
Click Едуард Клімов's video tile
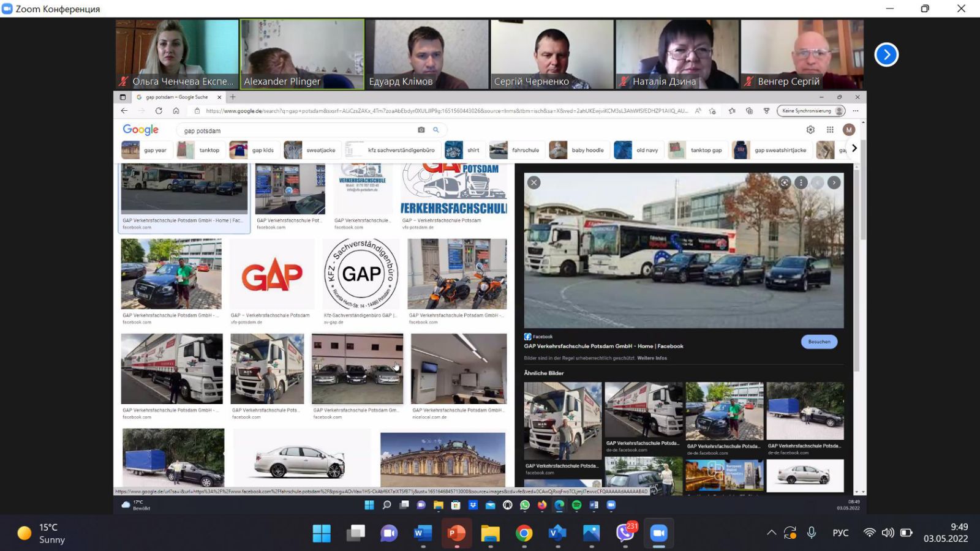[x=427, y=54]
